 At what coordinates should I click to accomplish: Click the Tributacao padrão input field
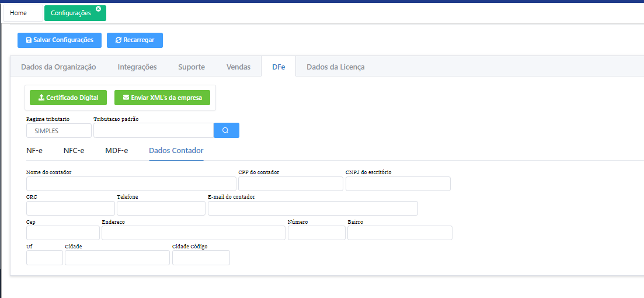click(x=153, y=130)
